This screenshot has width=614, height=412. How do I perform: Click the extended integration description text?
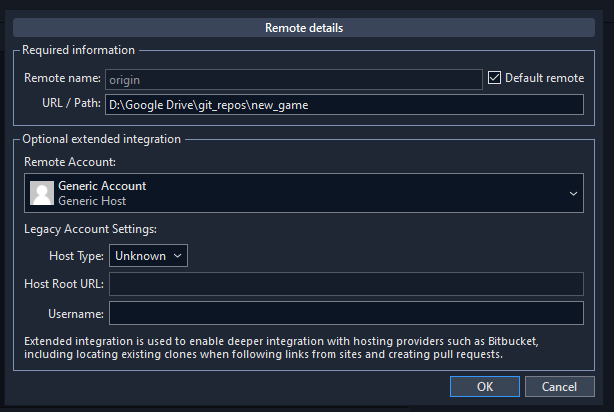point(281,348)
